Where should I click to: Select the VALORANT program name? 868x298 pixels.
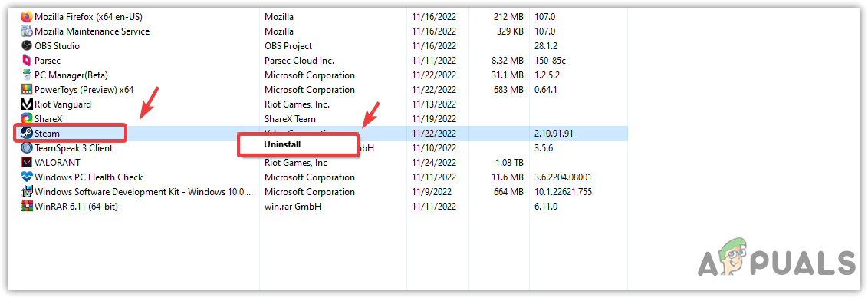(58, 163)
